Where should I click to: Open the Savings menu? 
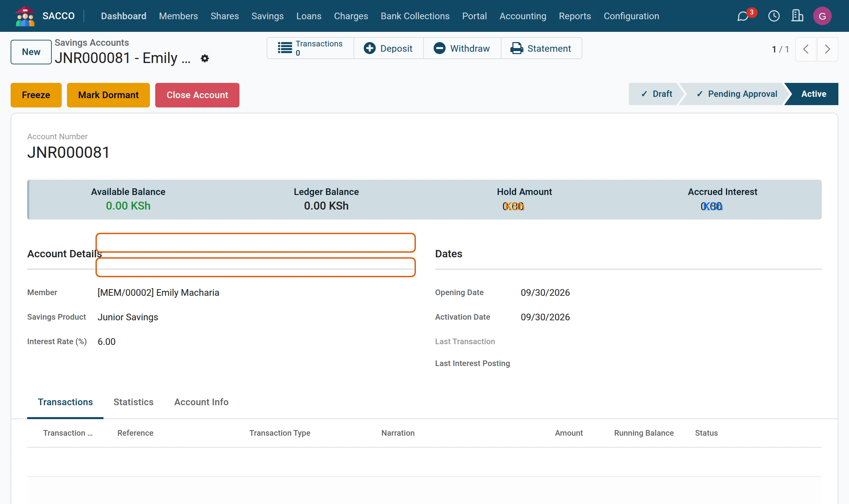click(x=267, y=16)
